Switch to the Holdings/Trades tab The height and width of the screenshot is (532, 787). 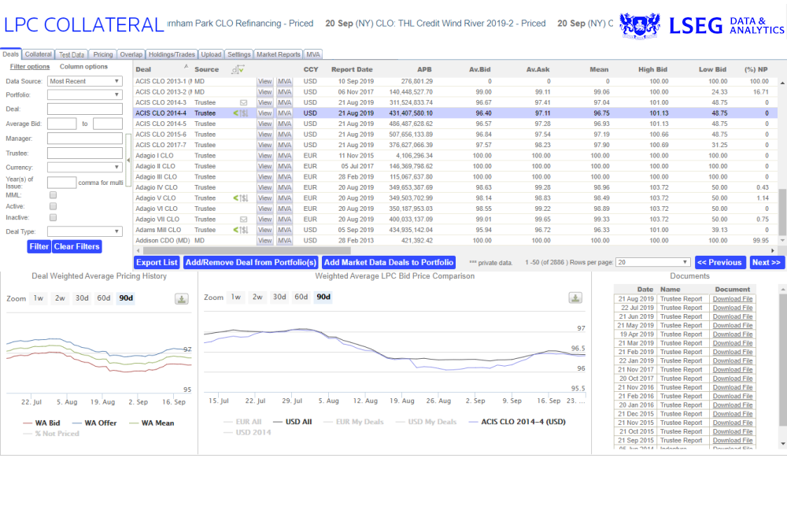click(172, 55)
